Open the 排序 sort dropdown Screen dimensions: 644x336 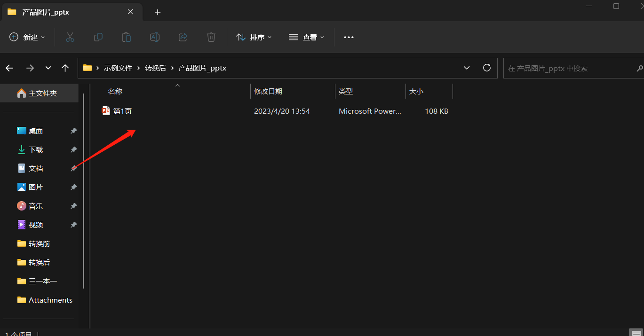[254, 37]
